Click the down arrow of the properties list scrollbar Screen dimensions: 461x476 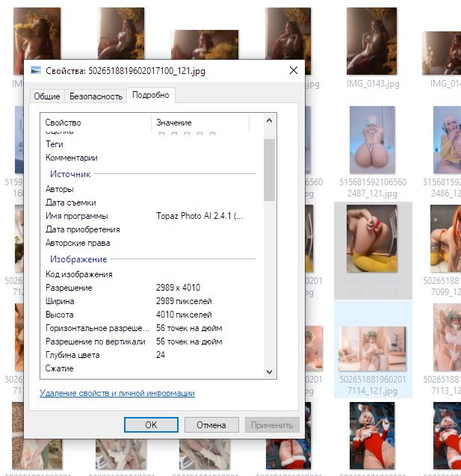[269, 372]
